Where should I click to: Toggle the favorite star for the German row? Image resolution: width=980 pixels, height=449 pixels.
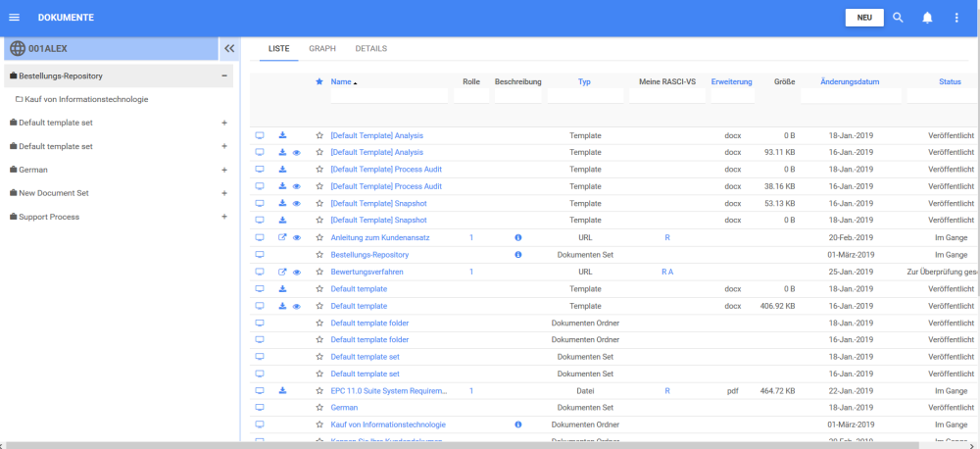pyautogui.click(x=319, y=407)
